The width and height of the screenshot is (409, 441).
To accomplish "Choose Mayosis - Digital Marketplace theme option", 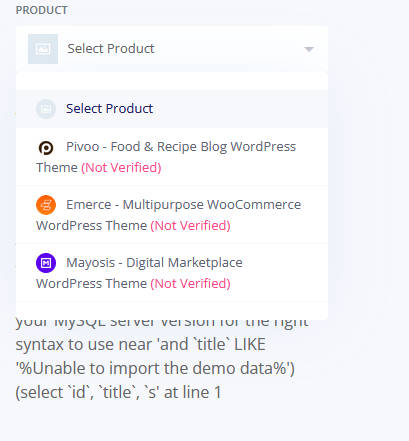I will click(x=172, y=273).
